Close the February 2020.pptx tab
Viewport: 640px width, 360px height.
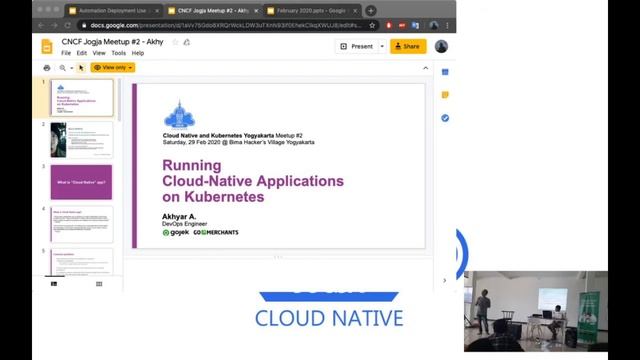click(355, 11)
